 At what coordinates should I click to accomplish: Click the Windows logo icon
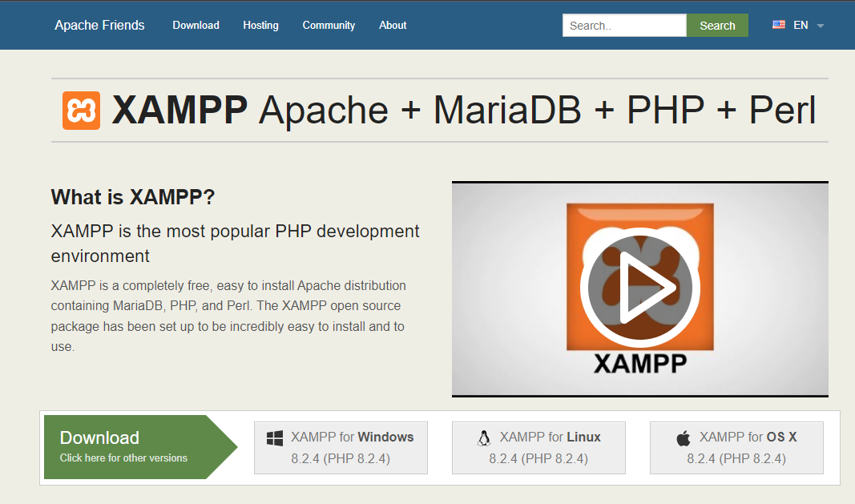click(x=275, y=438)
